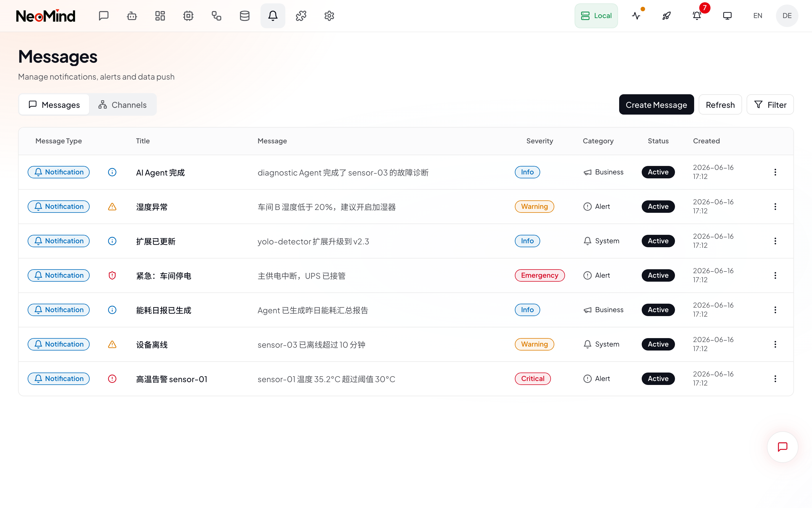The height and width of the screenshot is (508, 812).
Task: Open notifications bell with badge 7
Action: coord(697,16)
